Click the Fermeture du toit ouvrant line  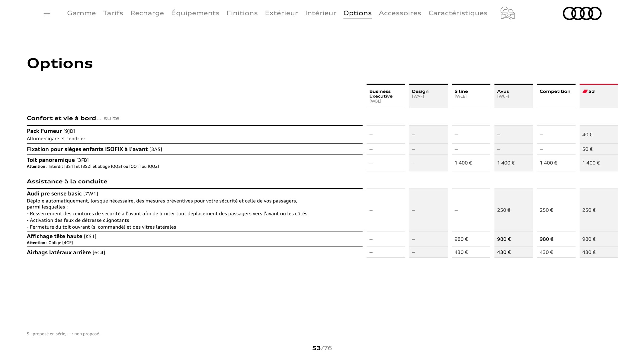click(x=101, y=227)
